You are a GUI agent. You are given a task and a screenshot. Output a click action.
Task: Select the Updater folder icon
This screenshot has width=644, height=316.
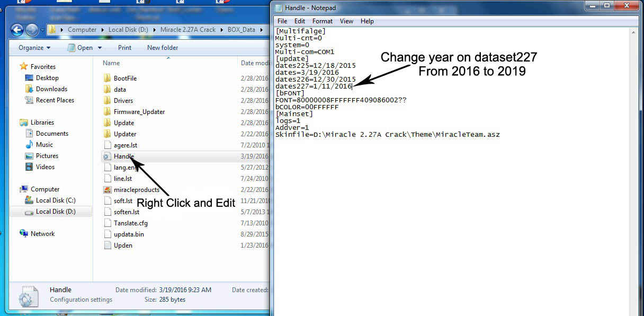[107, 134]
